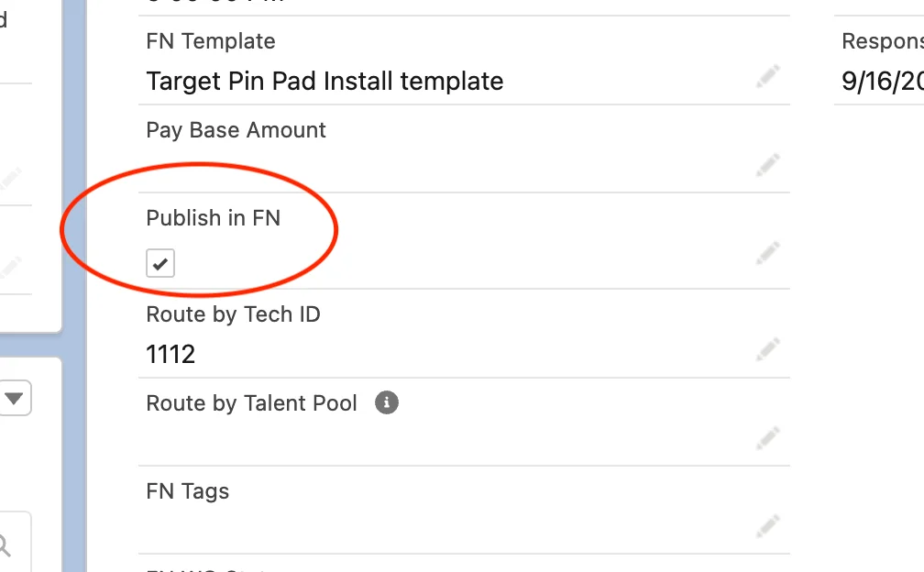Open the dropdown arrow in left panel

point(15,399)
